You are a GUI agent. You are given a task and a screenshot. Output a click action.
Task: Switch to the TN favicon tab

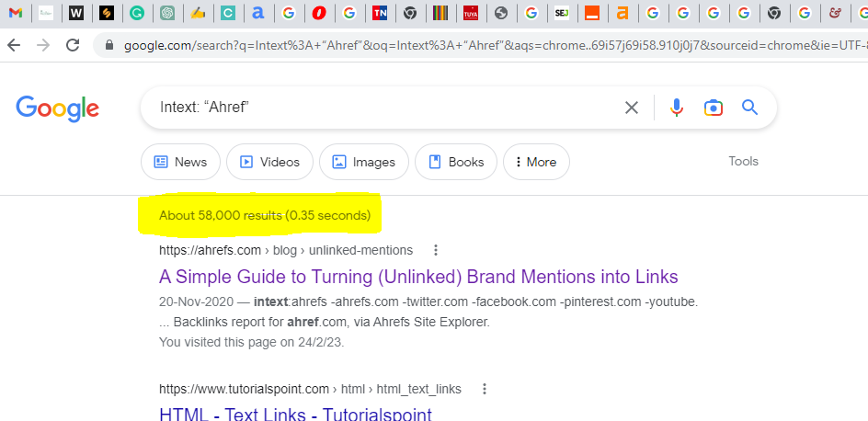click(x=379, y=13)
